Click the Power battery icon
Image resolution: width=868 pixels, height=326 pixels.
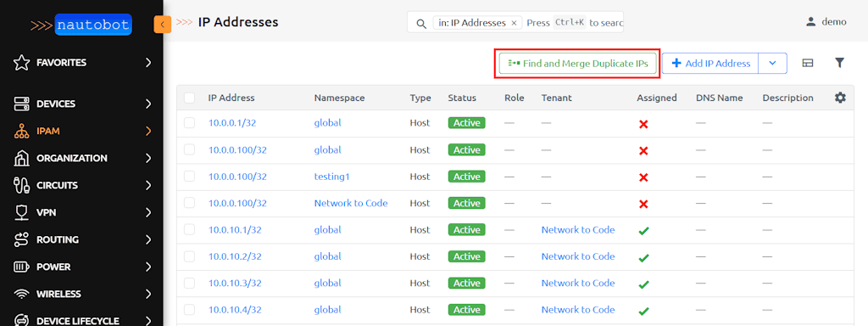click(x=21, y=267)
